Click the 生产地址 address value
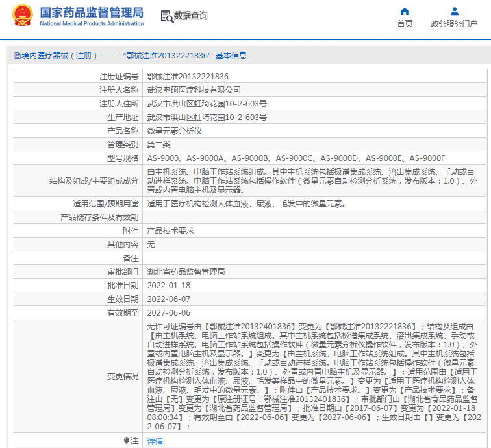 pos(207,118)
